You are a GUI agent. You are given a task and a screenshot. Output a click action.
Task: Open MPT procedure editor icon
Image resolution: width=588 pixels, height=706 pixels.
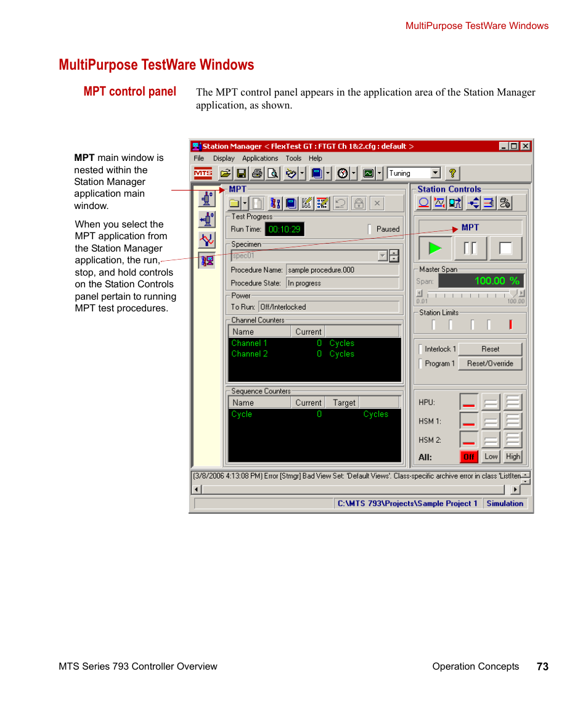[x=275, y=203]
